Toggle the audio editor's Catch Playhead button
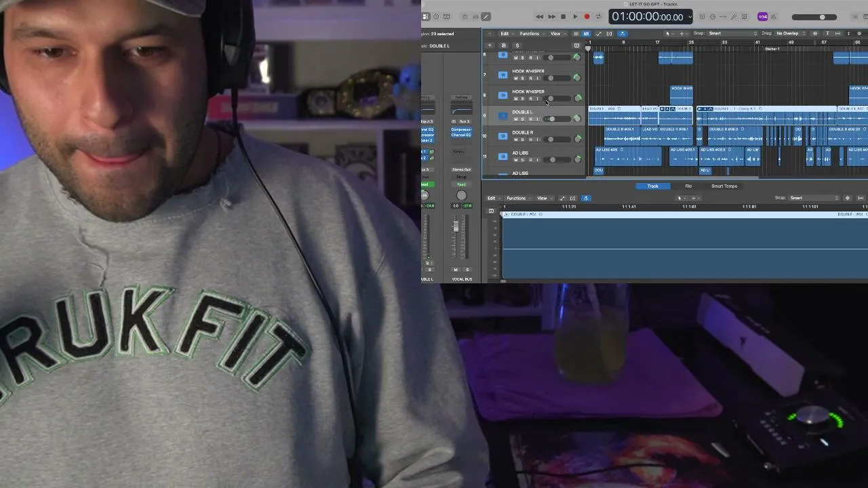This screenshot has width=868, height=488. pos(586,199)
